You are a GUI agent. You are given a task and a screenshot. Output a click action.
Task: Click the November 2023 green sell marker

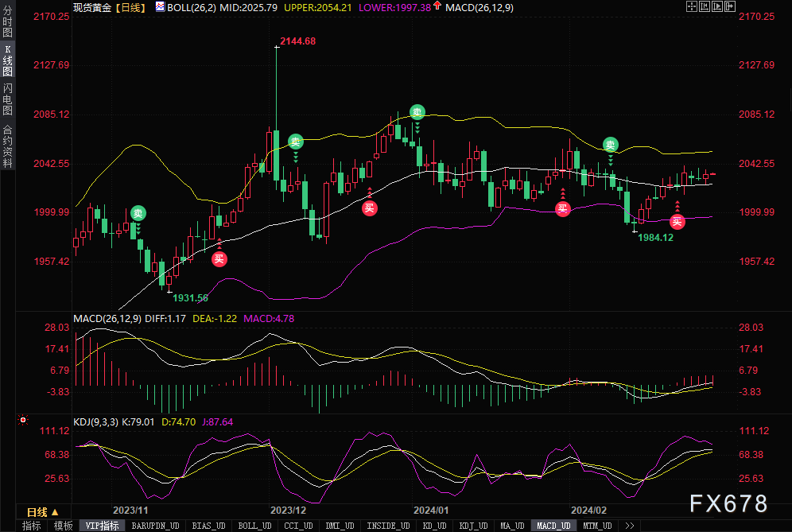(138, 213)
